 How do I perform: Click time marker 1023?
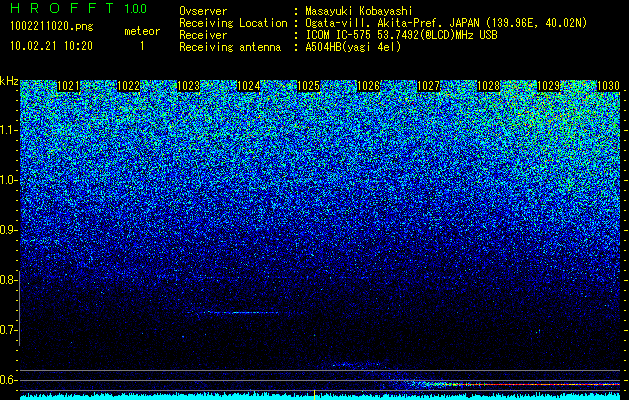189,86
